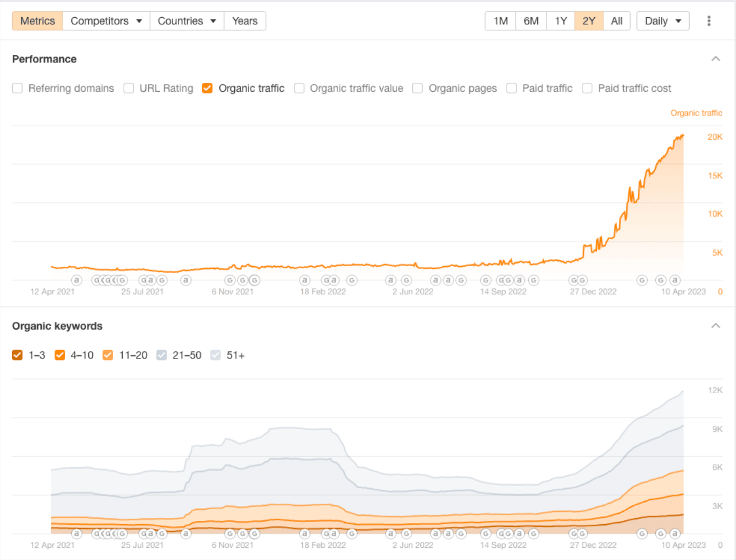Image resolution: width=736 pixels, height=560 pixels.
Task: Open the Daily interval dropdown
Action: pos(663,21)
